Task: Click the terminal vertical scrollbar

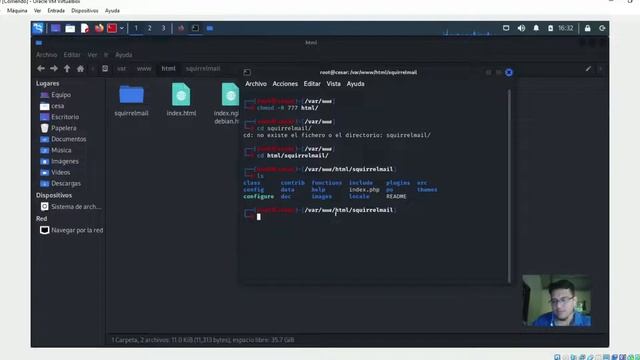Action: [x=509, y=186]
